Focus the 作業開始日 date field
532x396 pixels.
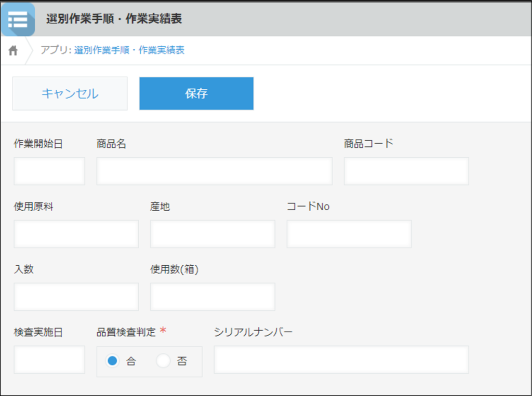[49, 171]
